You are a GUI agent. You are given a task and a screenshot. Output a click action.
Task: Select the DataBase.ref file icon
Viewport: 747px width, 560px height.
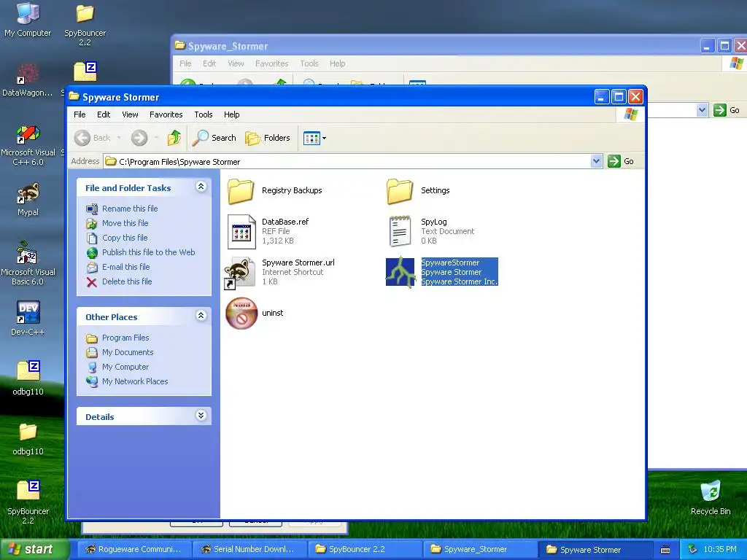(241, 231)
